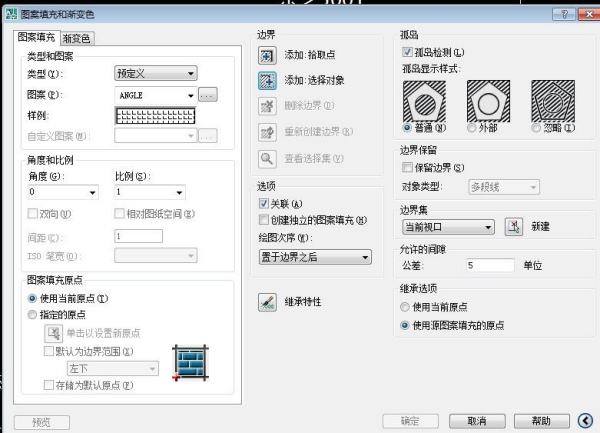Open 绘图次序 置于边界之后 dropdown
The image size is (600, 433).
click(315, 257)
